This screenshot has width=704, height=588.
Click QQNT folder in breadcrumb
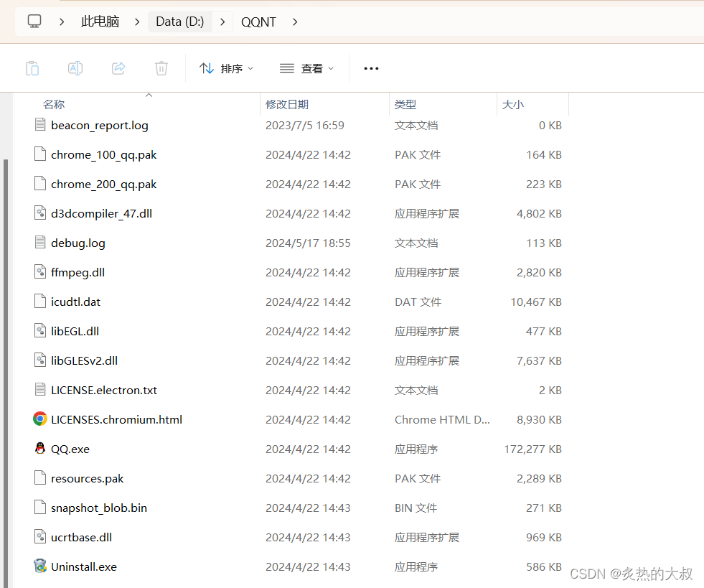pos(258,22)
